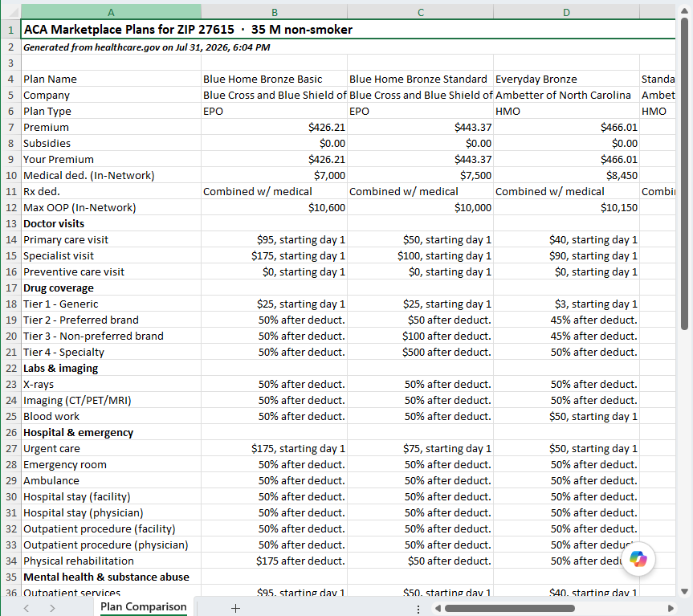Viewport: 693px width, 616px height.
Task: Select Urgent care '$175, starting day 1' cell
Action: (275, 448)
